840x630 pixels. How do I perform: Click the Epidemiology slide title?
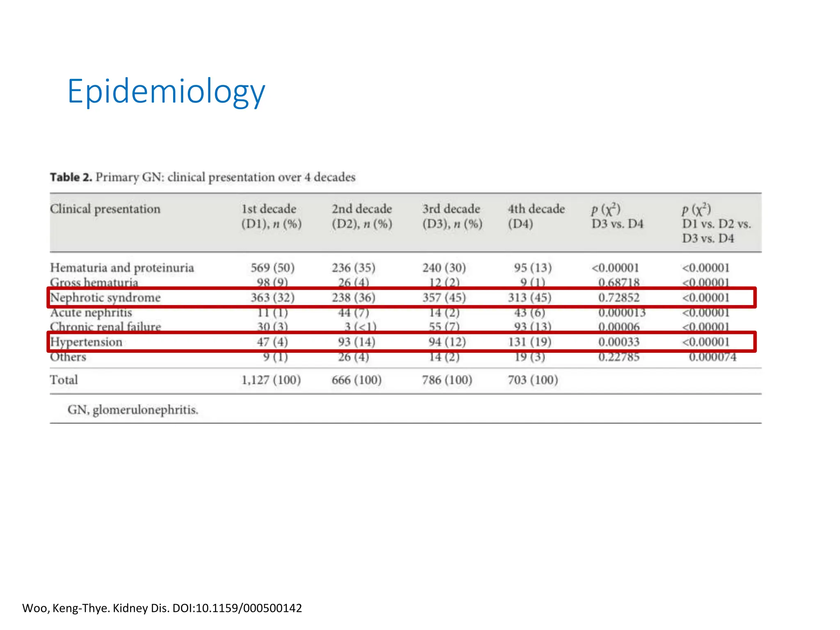pos(166,91)
